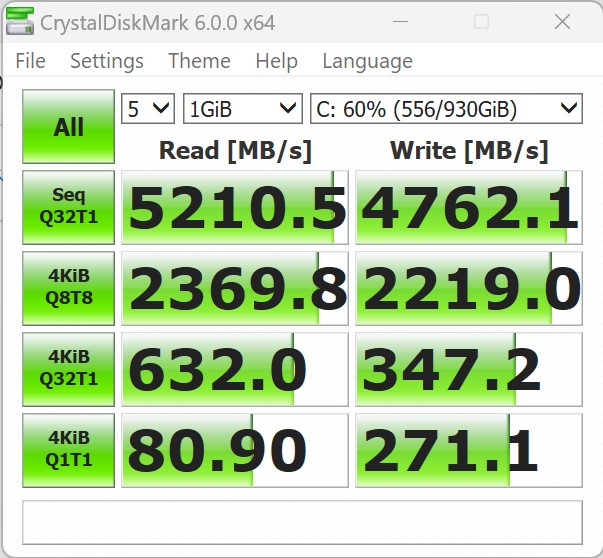
Task: Open the test count dropdown showing 5
Action: coord(148,108)
